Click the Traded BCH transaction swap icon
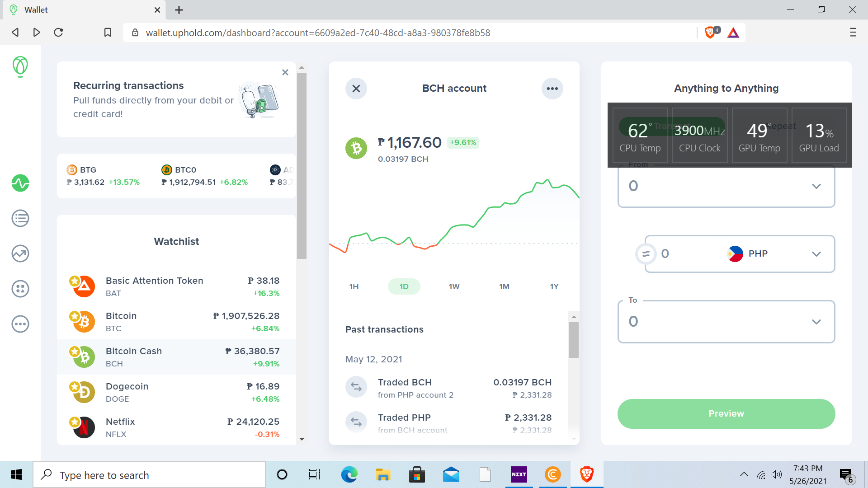 click(x=356, y=387)
